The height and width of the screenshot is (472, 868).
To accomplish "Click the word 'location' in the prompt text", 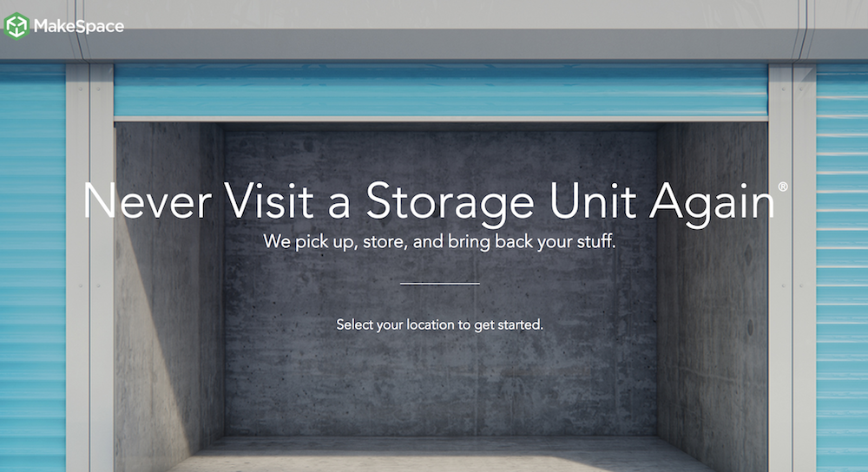I will (x=431, y=324).
